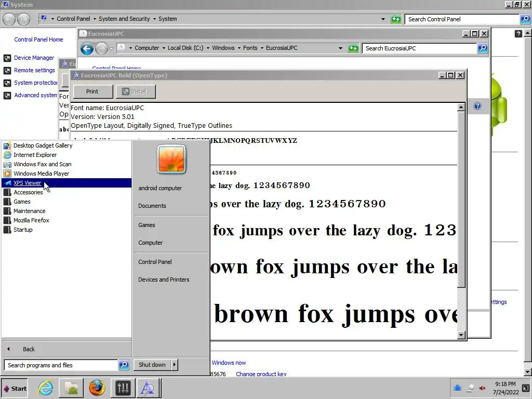This screenshot has width=532, height=399.
Task: Switch to the font viewer taskbar icon
Action: [148, 388]
